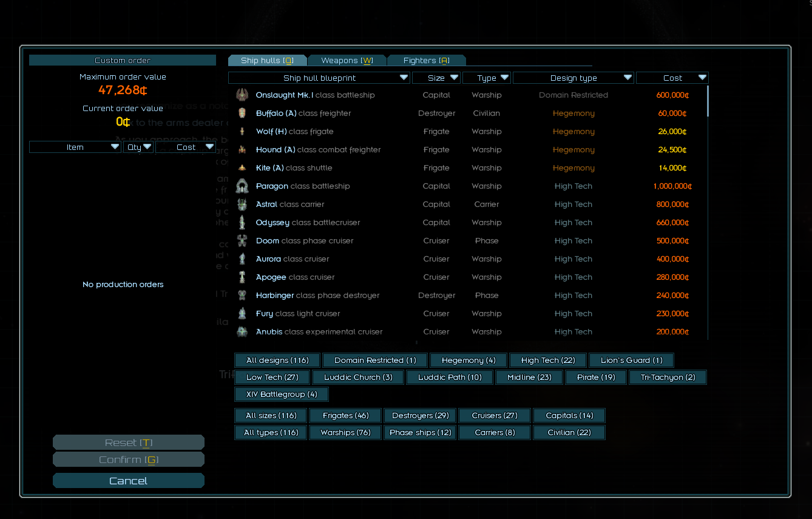The image size is (812, 519).
Task: Filter to Destroyers (29)
Action: coord(420,415)
